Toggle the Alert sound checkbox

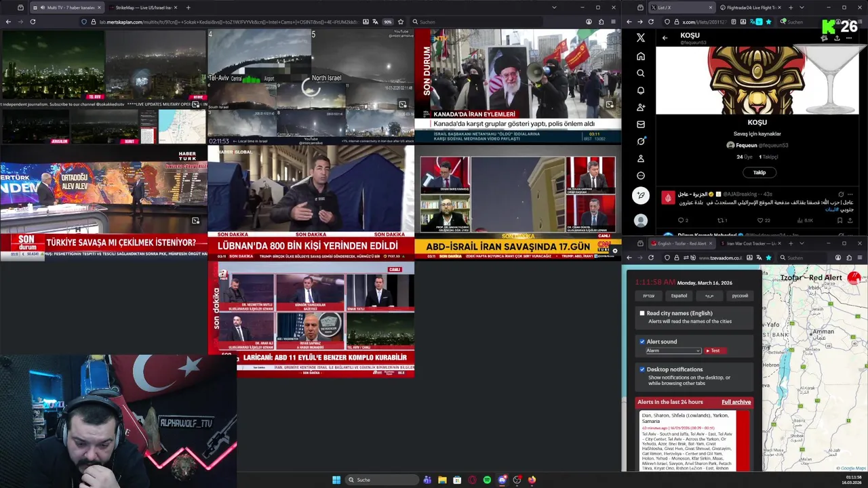[x=642, y=342]
